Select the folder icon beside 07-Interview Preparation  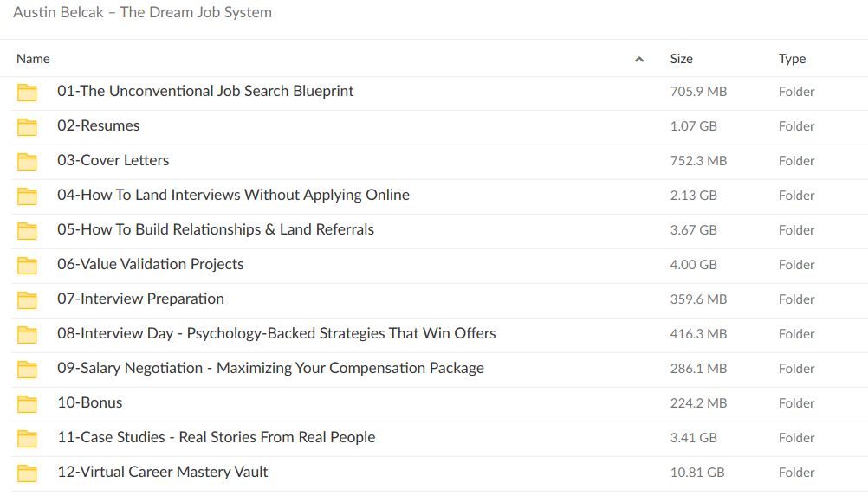(27, 299)
